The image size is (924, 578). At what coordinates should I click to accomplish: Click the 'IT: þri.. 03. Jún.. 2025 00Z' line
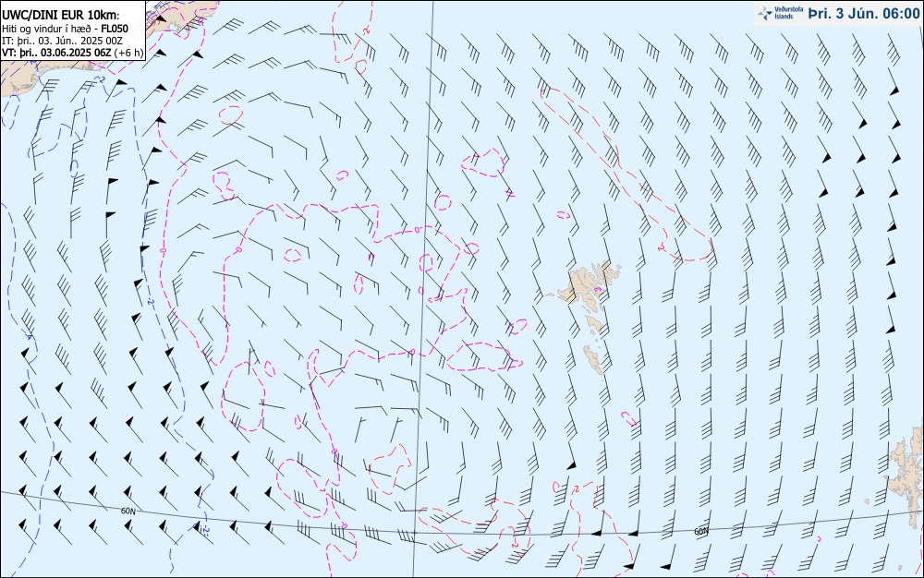(x=62, y=41)
